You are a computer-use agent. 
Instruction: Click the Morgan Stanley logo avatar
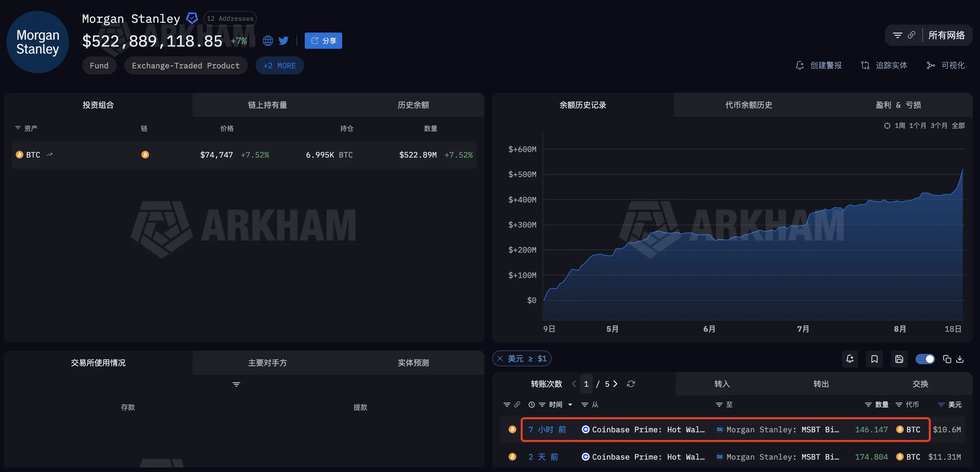38,42
